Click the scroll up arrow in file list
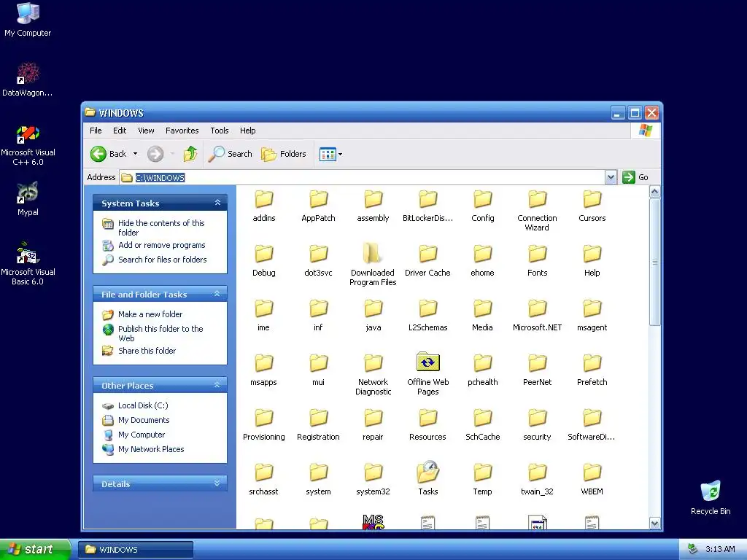 tap(654, 192)
